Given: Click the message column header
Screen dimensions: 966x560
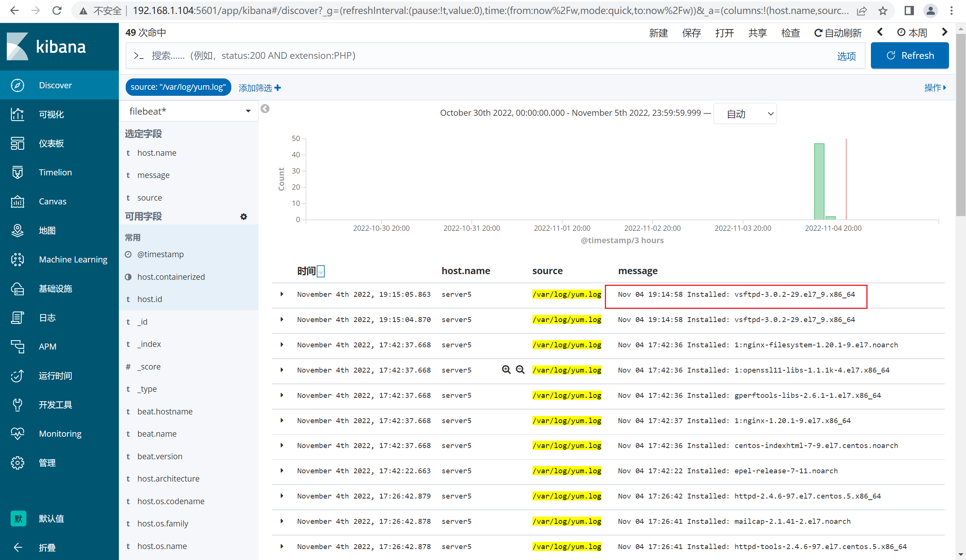Looking at the screenshot, I should pyautogui.click(x=637, y=271).
